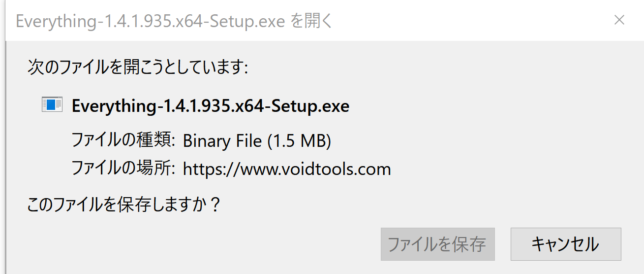Click the ファイルの種類: label

pos(124,141)
